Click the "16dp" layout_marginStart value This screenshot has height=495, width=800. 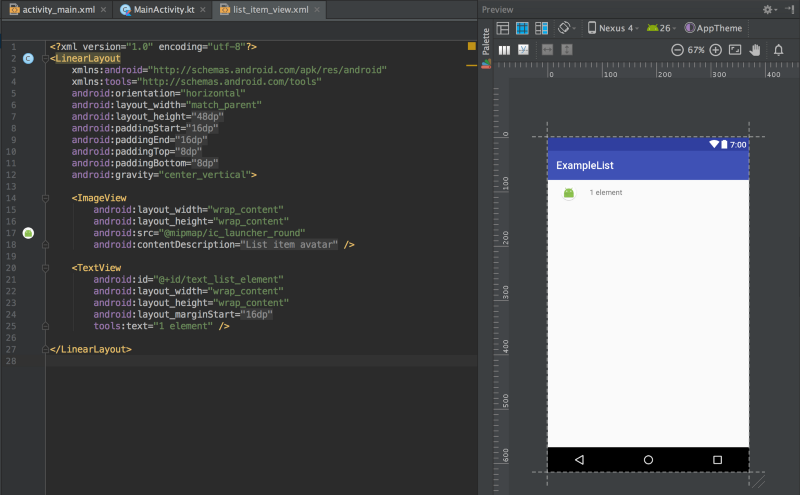coord(256,314)
